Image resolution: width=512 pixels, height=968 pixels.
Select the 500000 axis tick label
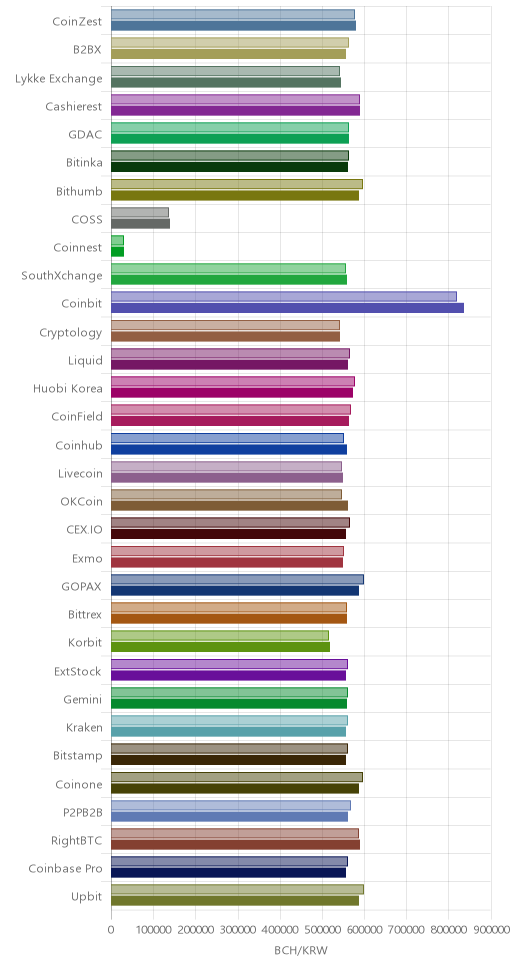click(x=322, y=929)
